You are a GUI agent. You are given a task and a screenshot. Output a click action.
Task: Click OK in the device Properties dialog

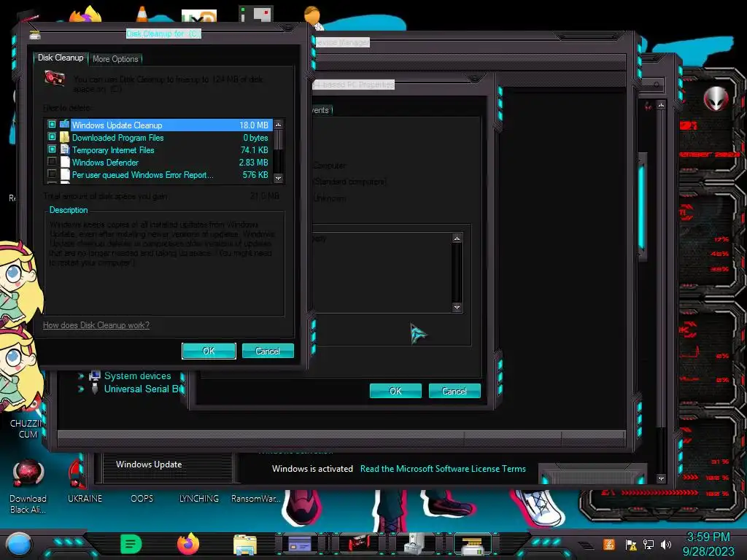[395, 391]
